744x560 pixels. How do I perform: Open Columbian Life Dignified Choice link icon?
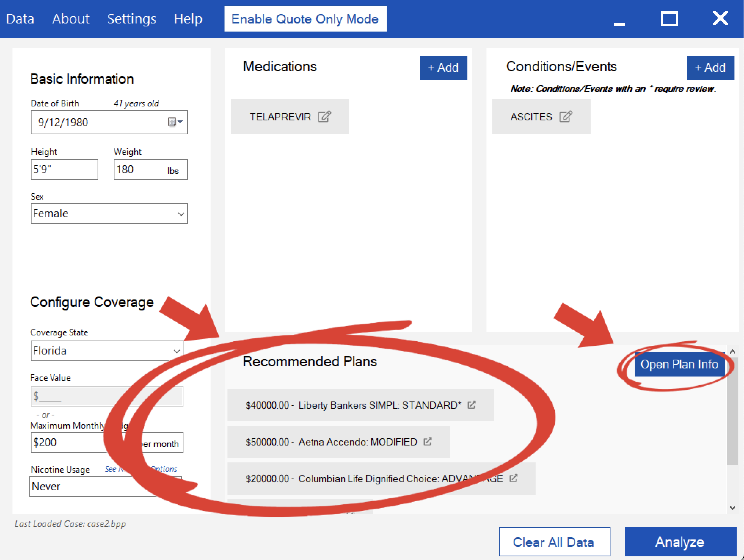tap(514, 478)
